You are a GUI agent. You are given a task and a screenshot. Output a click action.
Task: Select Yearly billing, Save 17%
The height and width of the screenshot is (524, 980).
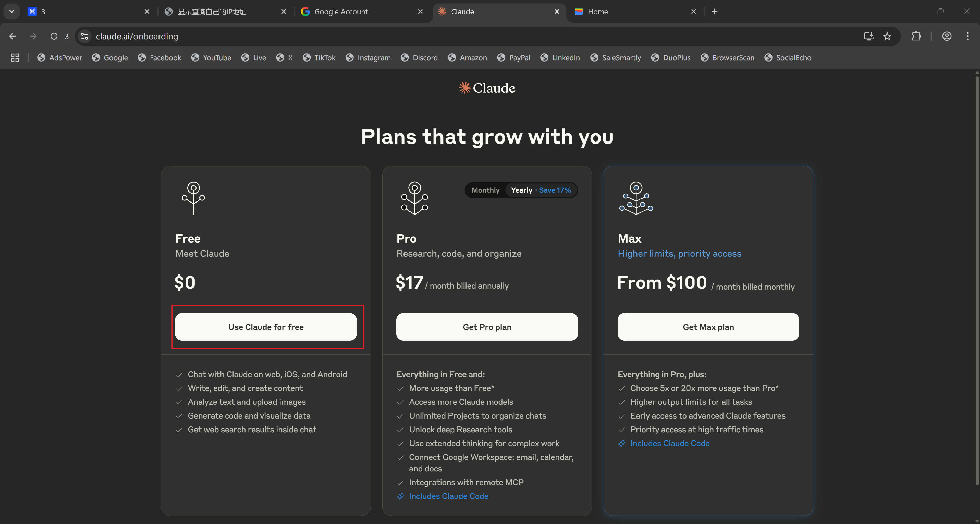541,190
